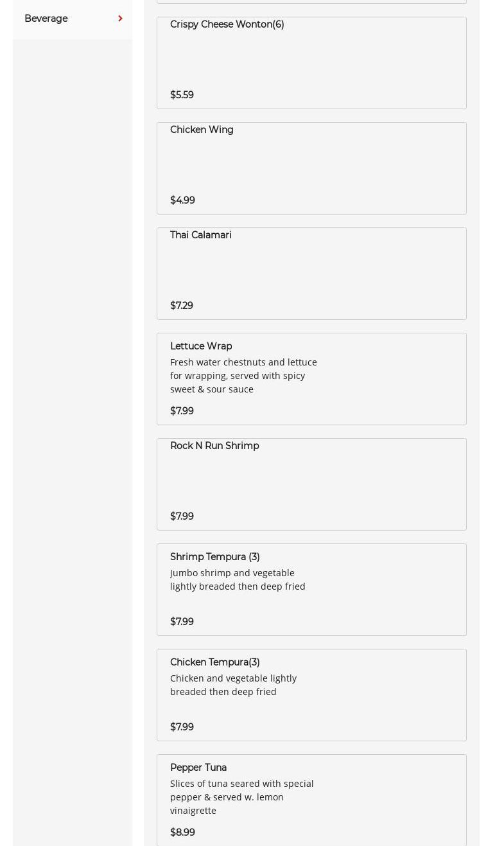Open the Chicken Wing menu item
Viewport: 504px width, 846px height.
click(x=202, y=130)
